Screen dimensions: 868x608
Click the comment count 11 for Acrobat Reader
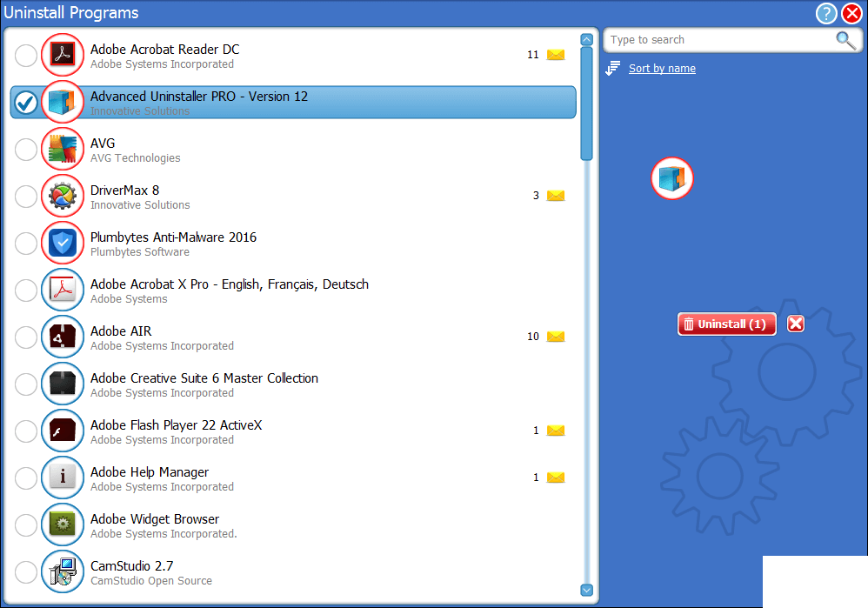533,55
